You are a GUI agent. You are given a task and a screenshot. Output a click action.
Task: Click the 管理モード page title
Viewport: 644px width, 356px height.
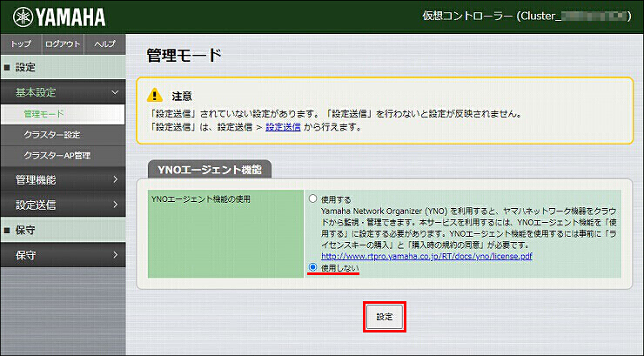click(x=184, y=56)
